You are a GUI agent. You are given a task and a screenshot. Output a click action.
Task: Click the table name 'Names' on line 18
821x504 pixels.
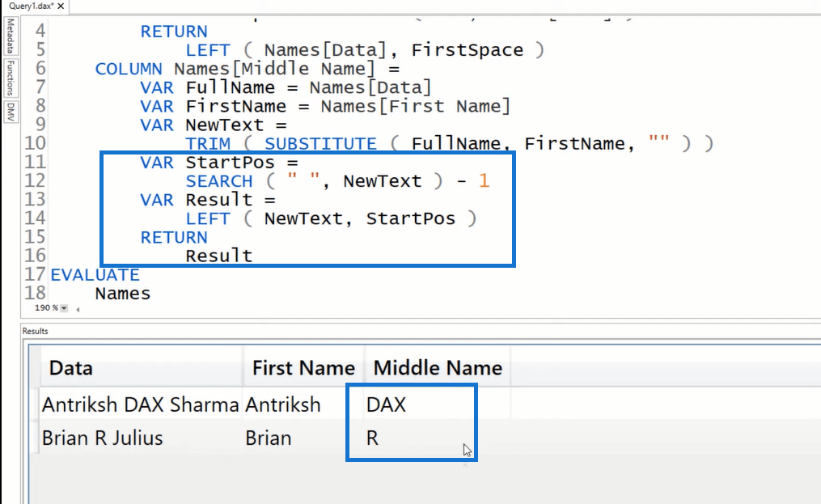[122, 294]
